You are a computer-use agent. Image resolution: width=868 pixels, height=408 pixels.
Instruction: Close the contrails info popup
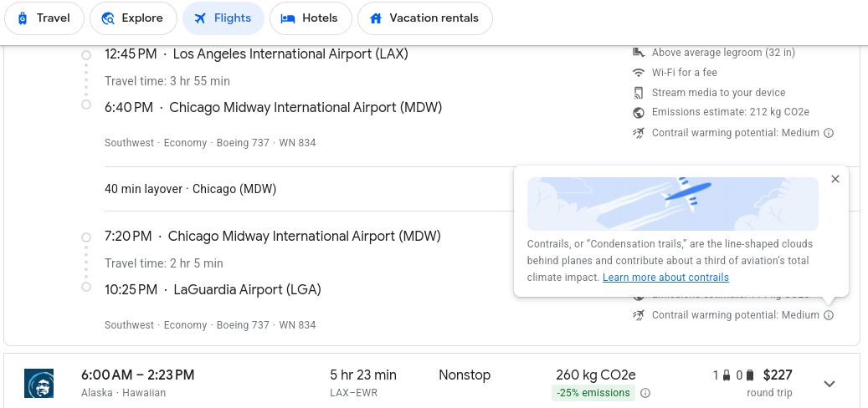[835, 179]
